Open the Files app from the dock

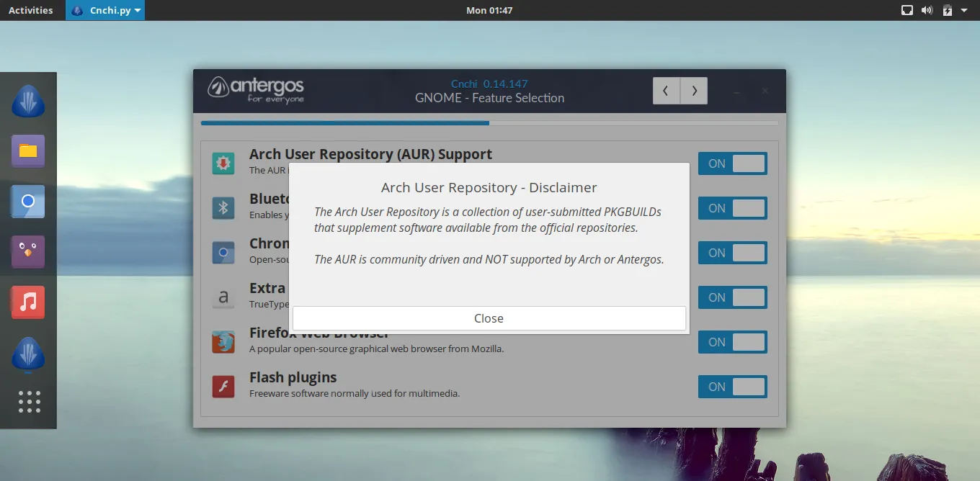[x=28, y=151]
